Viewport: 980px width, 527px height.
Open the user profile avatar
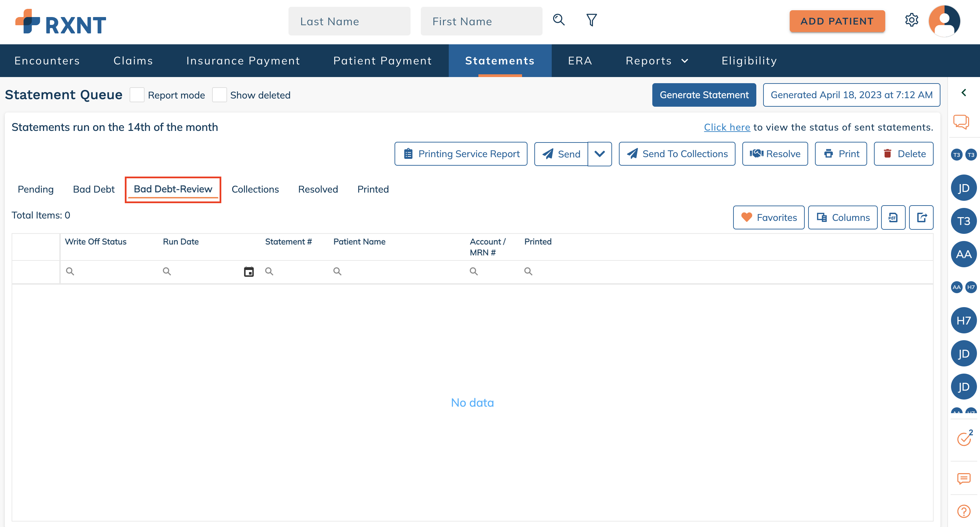(x=944, y=21)
